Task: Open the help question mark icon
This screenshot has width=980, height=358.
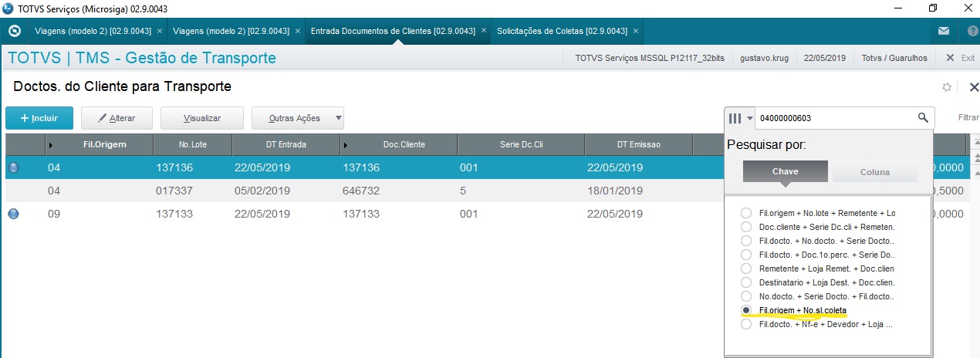Action: (972, 32)
